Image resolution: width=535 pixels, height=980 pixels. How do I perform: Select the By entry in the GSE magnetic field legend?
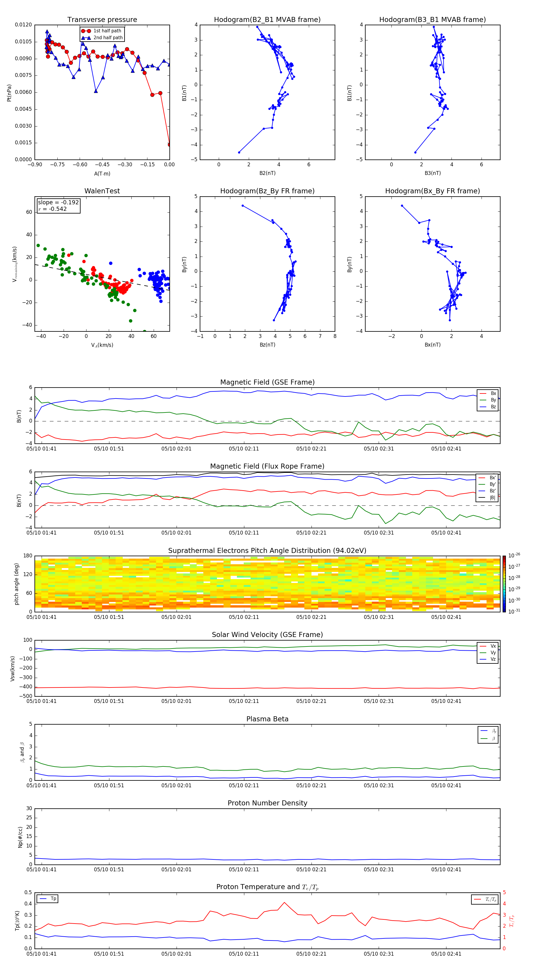[488, 400]
